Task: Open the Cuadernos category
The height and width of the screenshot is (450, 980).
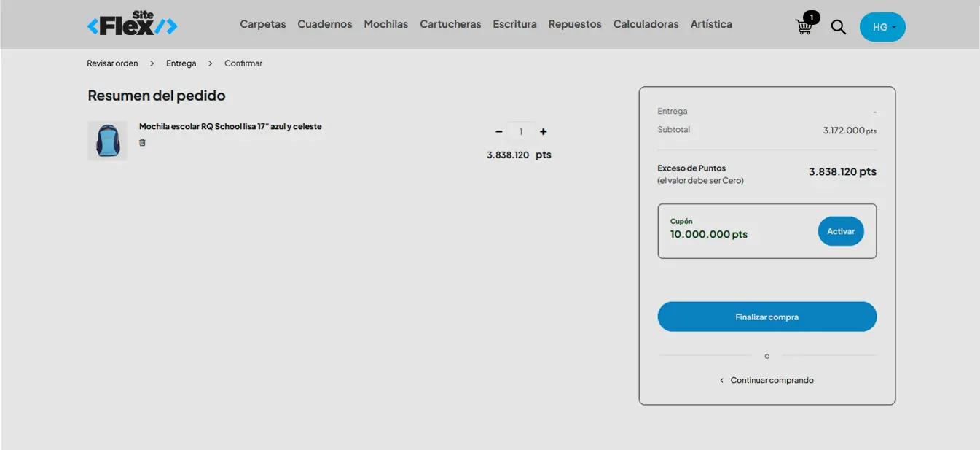Action: tap(324, 24)
